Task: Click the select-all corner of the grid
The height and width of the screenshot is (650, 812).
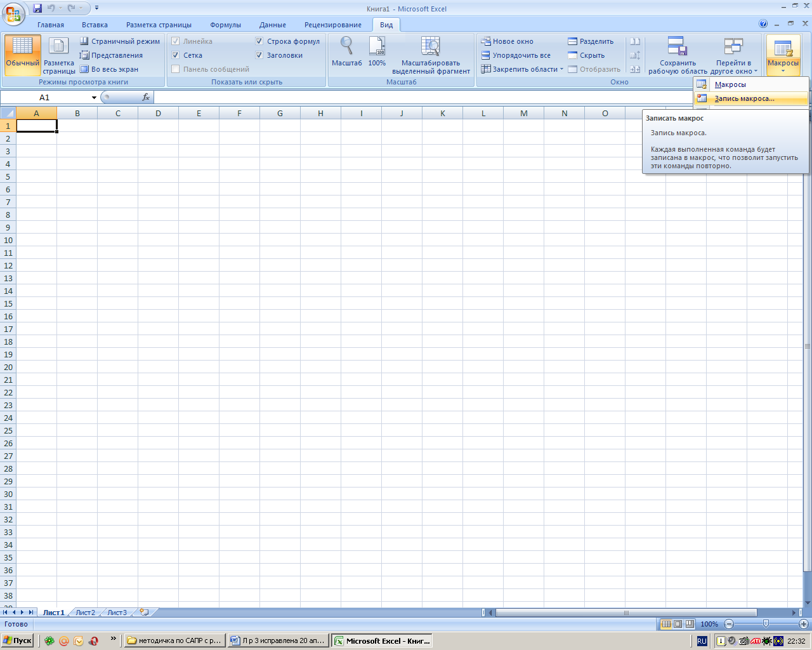Action: [8, 114]
